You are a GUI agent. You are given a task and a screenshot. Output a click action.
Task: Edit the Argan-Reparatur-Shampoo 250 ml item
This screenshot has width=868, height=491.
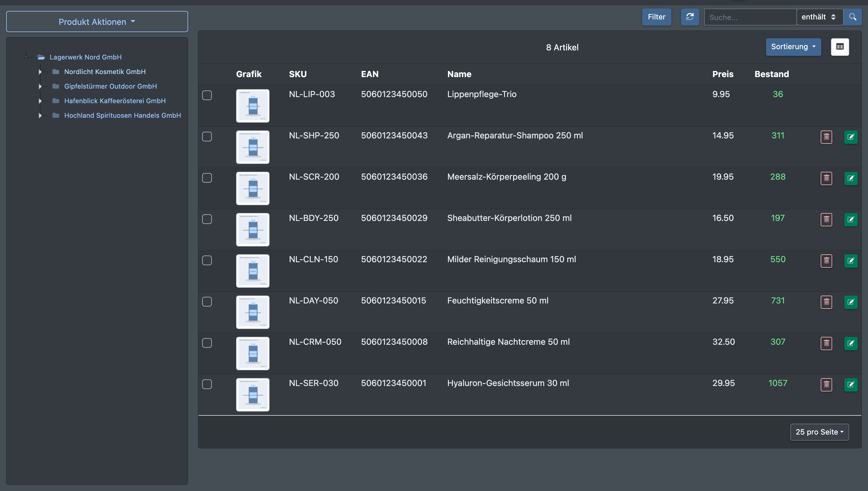(851, 137)
